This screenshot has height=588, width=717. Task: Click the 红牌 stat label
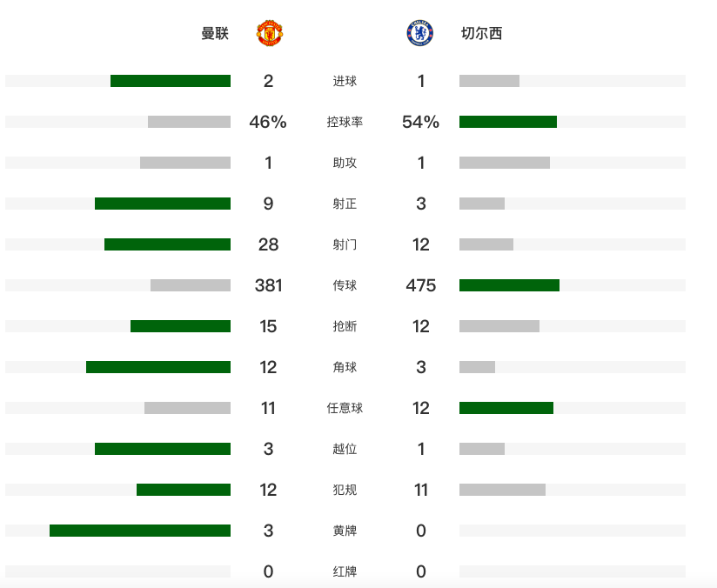click(345, 571)
